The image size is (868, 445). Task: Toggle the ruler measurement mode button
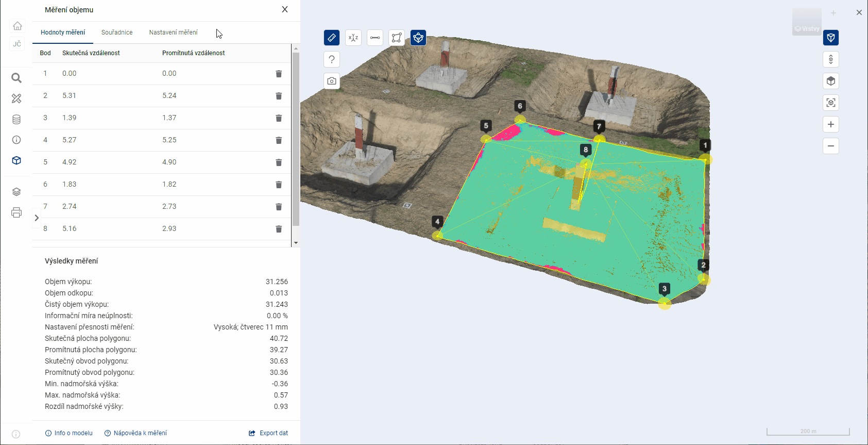click(332, 38)
